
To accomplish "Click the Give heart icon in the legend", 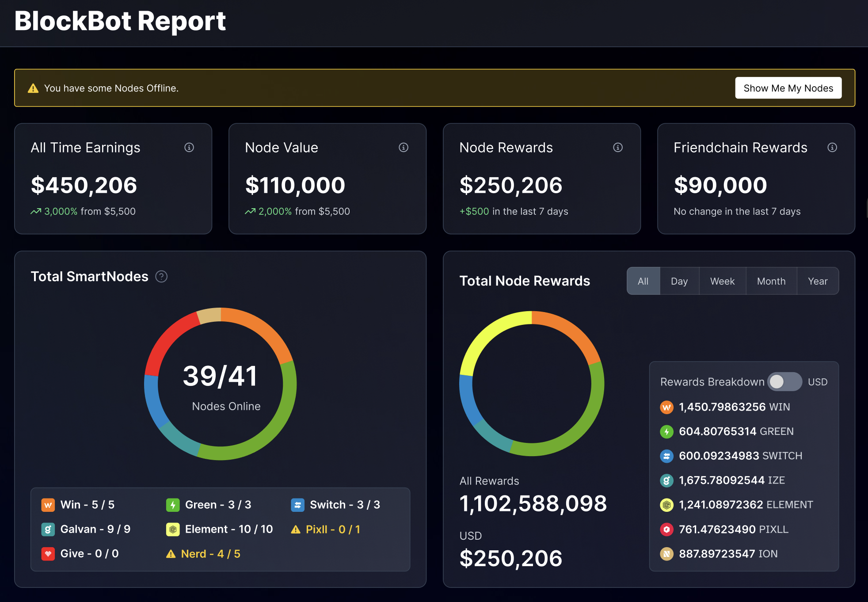I will point(48,553).
